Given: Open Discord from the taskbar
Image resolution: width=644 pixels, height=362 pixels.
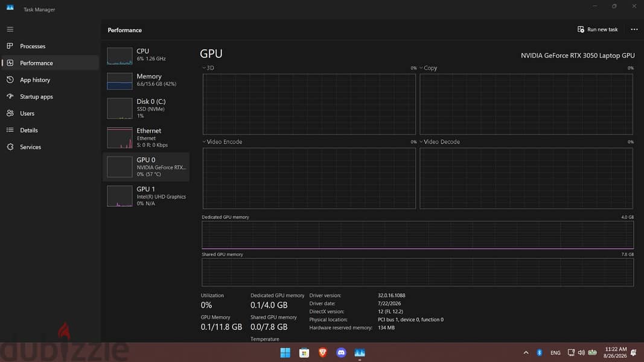Looking at the screenshot, I should pyautogui.click(x=341, y=352).
